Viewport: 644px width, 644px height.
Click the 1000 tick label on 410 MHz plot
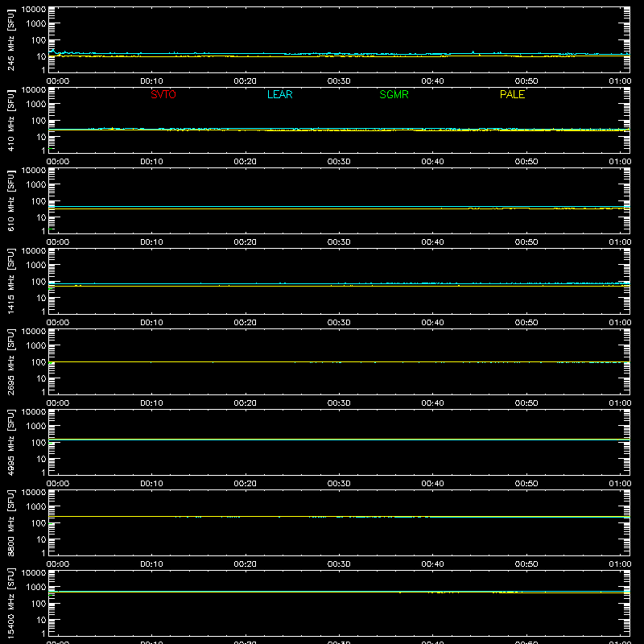[36, 105]
